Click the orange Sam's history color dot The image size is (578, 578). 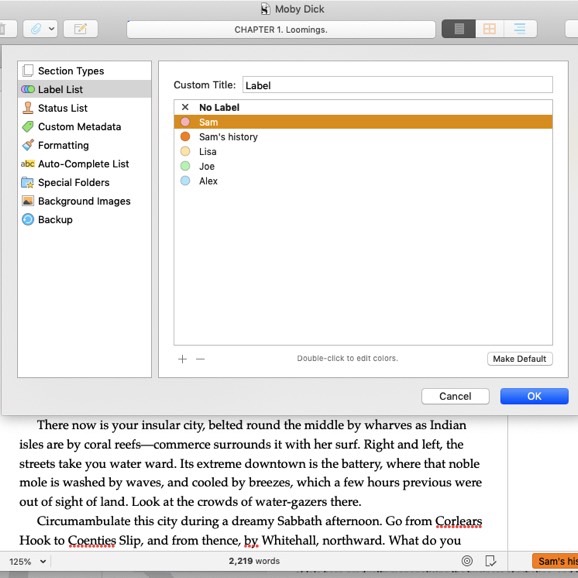[185, 137]
